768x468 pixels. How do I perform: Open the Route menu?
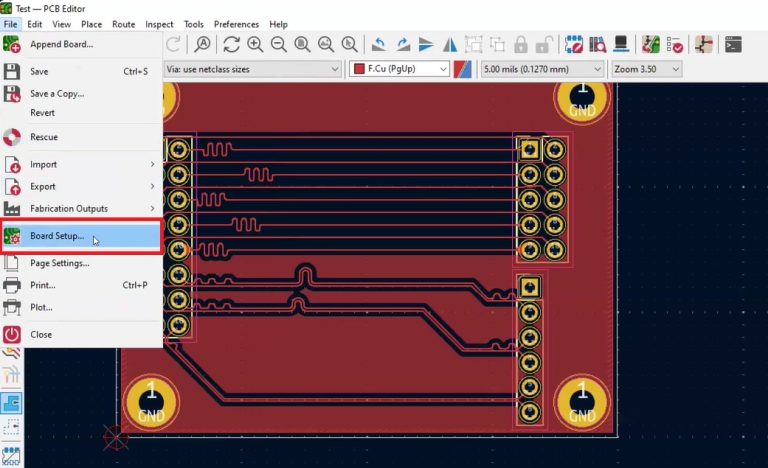point(123,24)
